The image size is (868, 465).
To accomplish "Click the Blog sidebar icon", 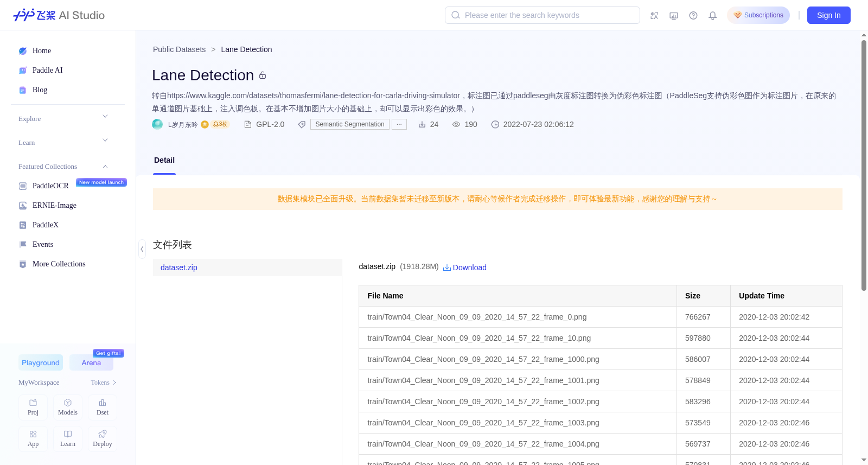I will click(23, 90).
